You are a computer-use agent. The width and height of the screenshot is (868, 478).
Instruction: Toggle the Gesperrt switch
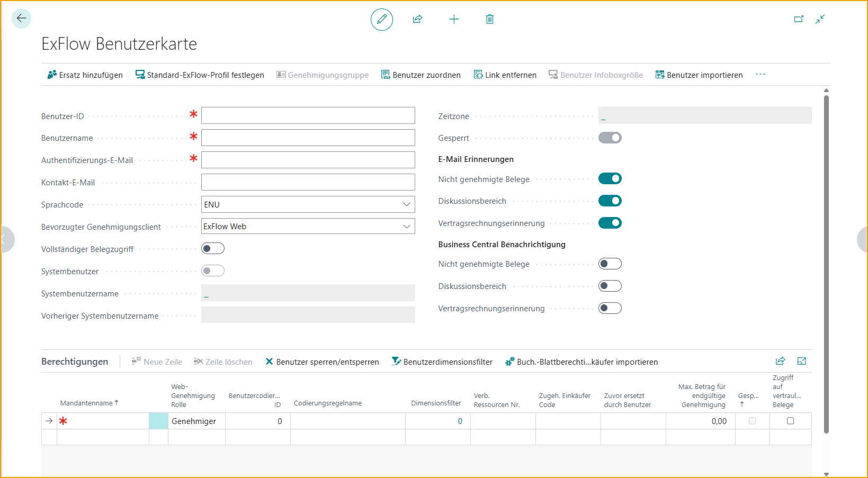tap(610, 138)
